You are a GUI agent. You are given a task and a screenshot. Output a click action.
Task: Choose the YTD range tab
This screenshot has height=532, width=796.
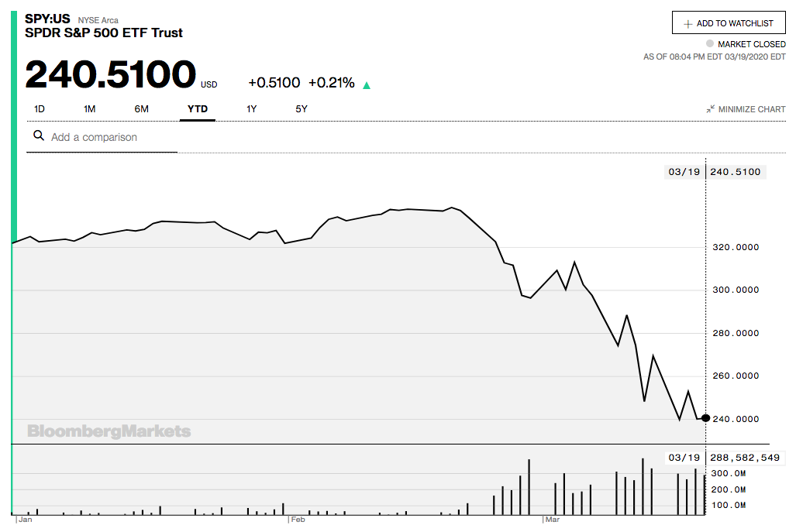198,109
